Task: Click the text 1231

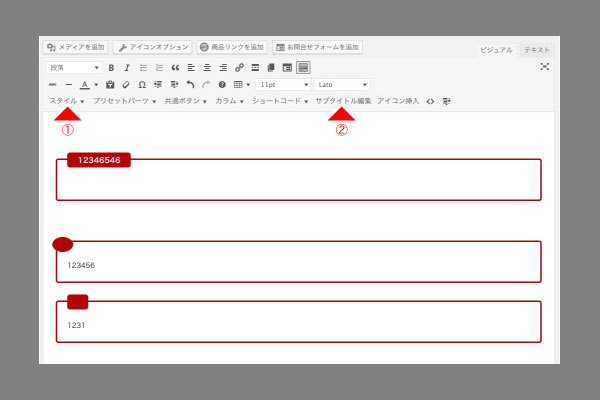Action: [x=76, y=325]
